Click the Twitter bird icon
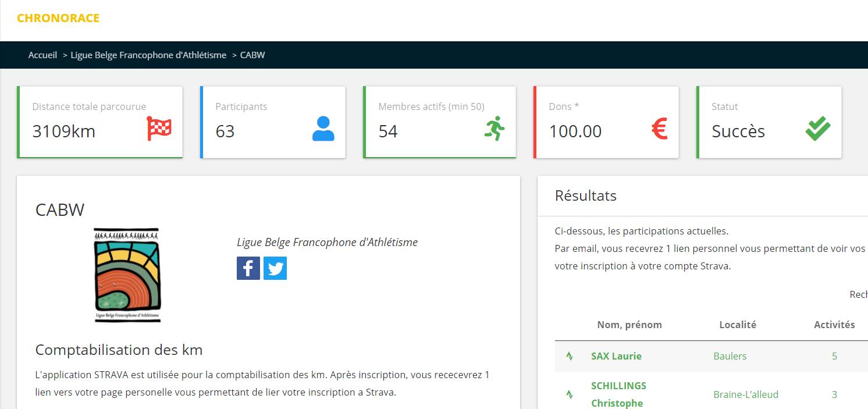868x409 pixels. pyautogui.click(x=275, y=268)
